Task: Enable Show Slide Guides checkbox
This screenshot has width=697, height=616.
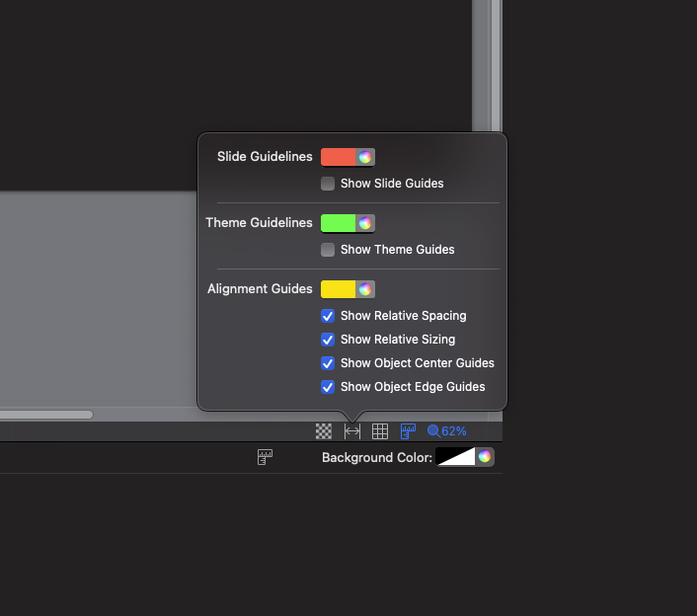Action: click(x=328, y=184)
